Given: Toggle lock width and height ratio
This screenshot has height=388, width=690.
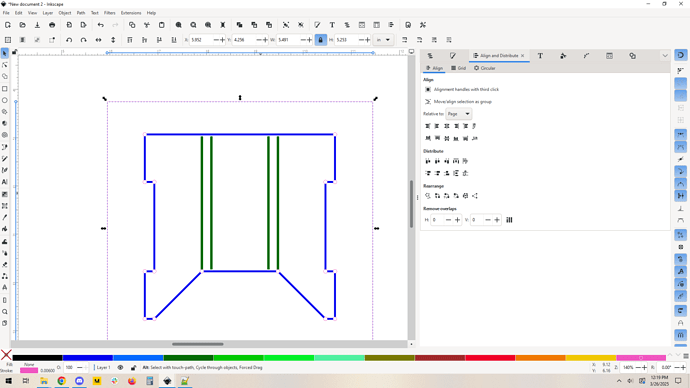Looking at the screenshot, I should tap(321, 40).
